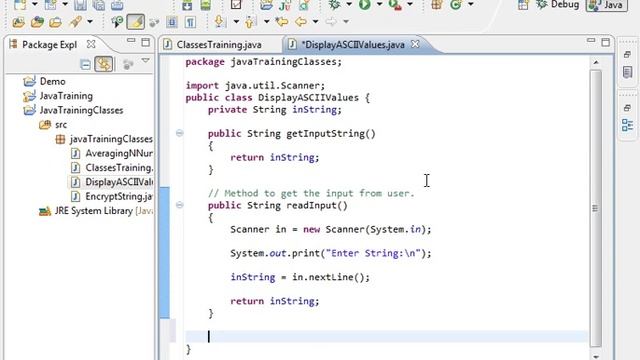The height and width of the screenshot is (360, 640).
Task: Minimize the editor area
Action: tap(591, 40)
